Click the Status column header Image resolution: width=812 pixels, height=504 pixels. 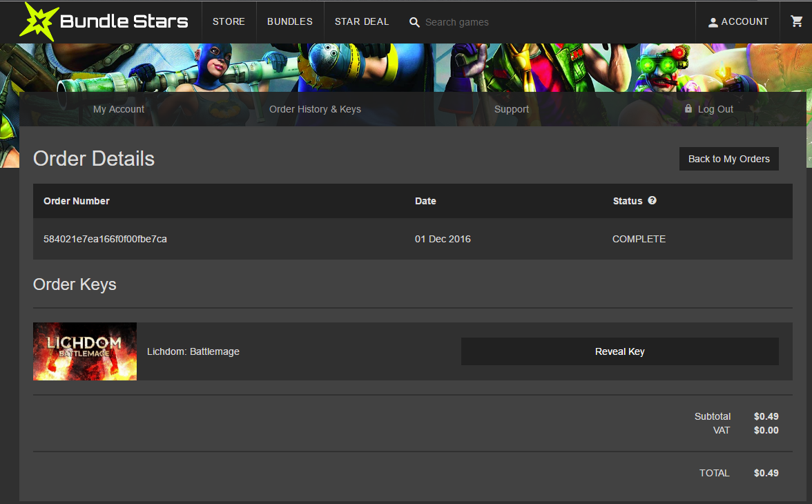click(628, 201)
